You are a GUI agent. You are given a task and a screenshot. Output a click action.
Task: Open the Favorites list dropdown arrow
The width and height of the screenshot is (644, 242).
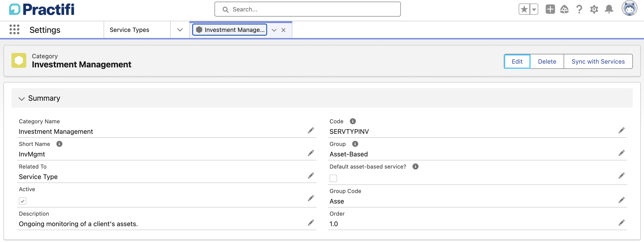(x=534, y=10)
